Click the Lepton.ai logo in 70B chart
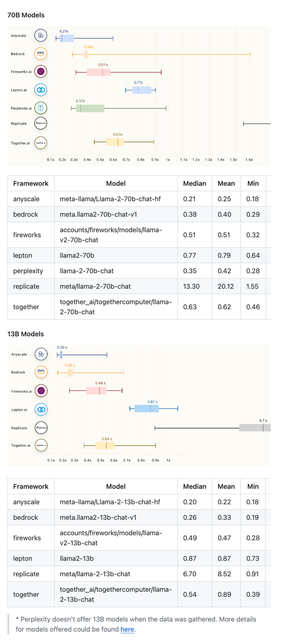This screenshot has width=283, height=644. pyautogui.click(x=41, y=90)
